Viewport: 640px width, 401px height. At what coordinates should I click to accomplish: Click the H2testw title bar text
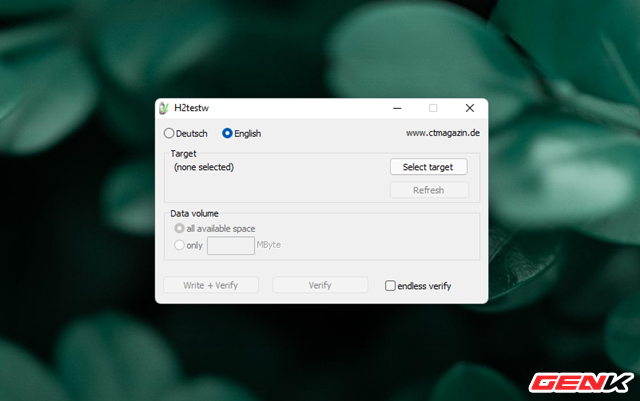tap(194, 108)
